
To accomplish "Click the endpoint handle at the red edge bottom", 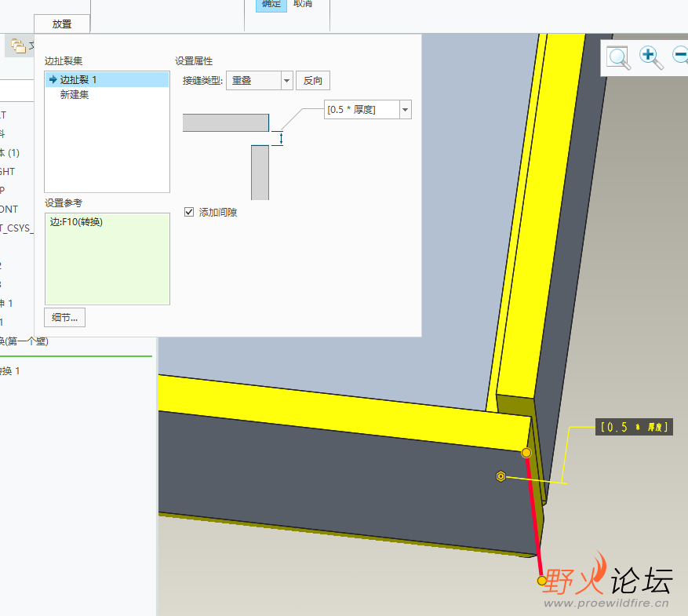I will (x=541, y=580).
